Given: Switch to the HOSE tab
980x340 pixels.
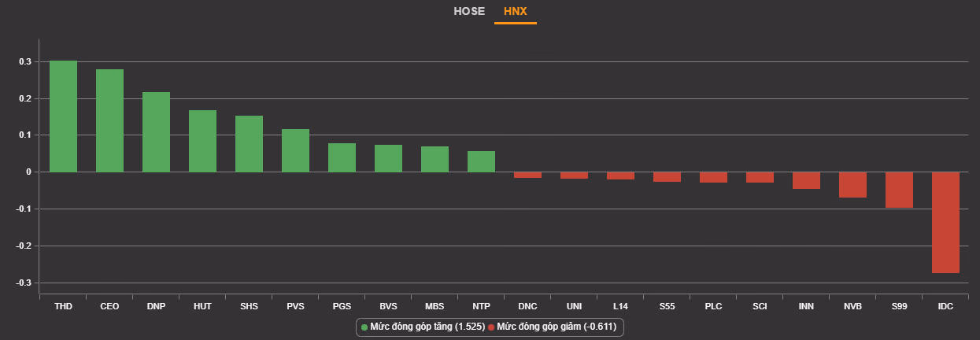Looking at the screenshot, I should [468, 12].
